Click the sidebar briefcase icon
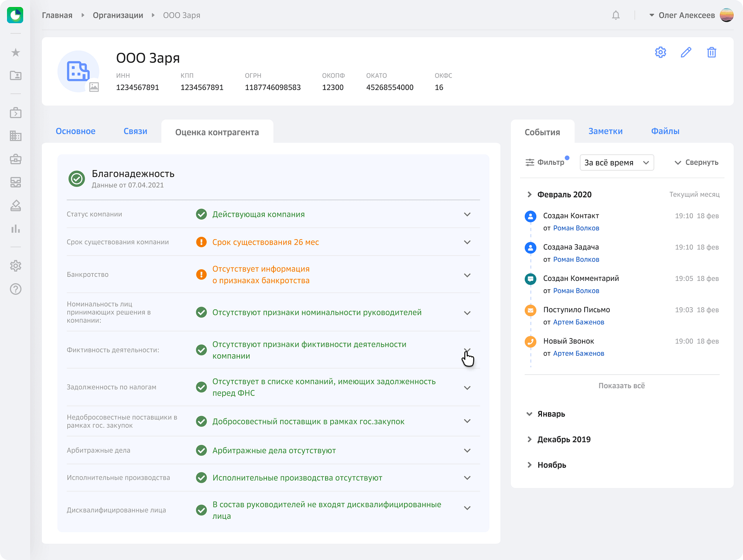Image resolution: width=743 pixels, height=560 pixels. click(16, 159)
